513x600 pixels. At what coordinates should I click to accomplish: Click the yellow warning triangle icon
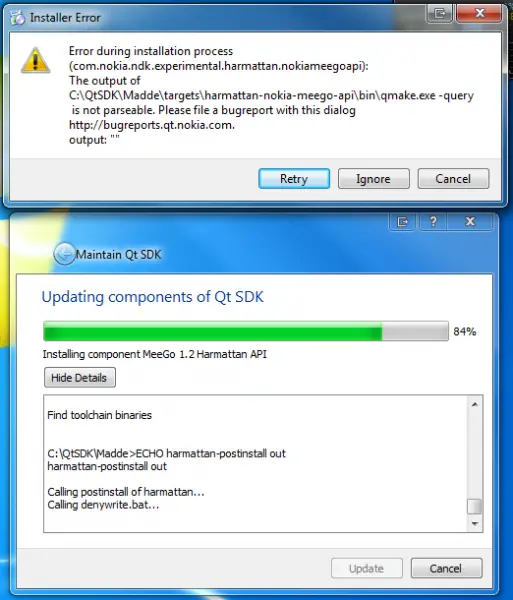(x=35, y=60)
